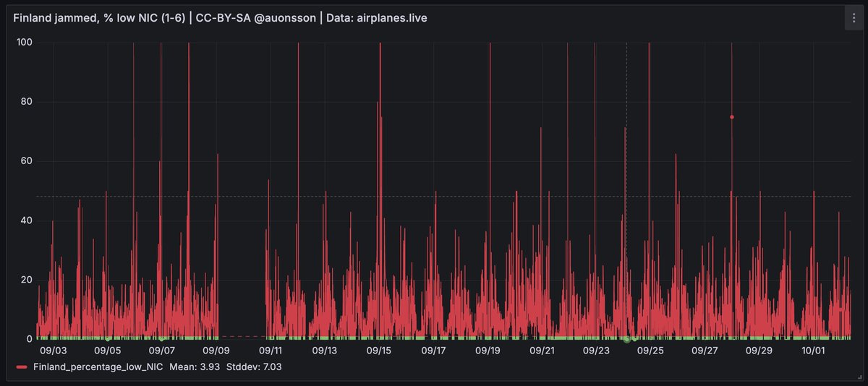Click the x-axis label "09/05"
This screenshot has width=868, height=386.
tap(107, 351)
